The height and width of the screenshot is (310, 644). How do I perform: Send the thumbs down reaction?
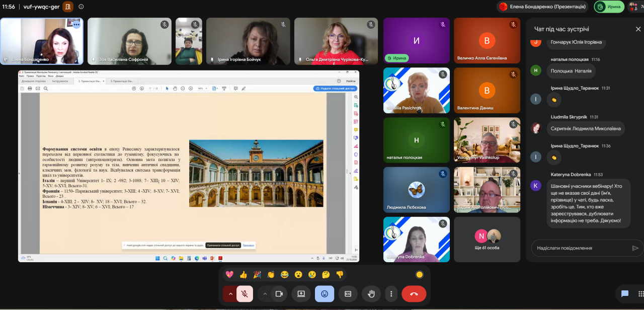(340, 274)
